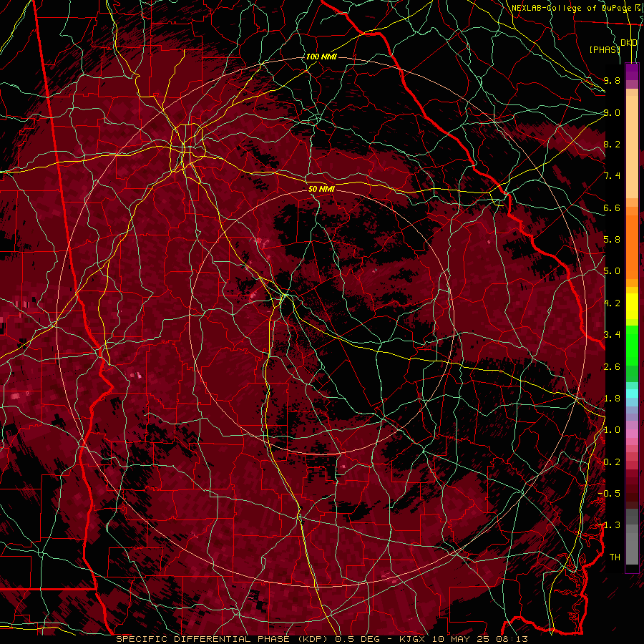The height and width of the screenshot is (644, 644).
Task: Click the 5.8 value on the color scale
Action: 612,240
